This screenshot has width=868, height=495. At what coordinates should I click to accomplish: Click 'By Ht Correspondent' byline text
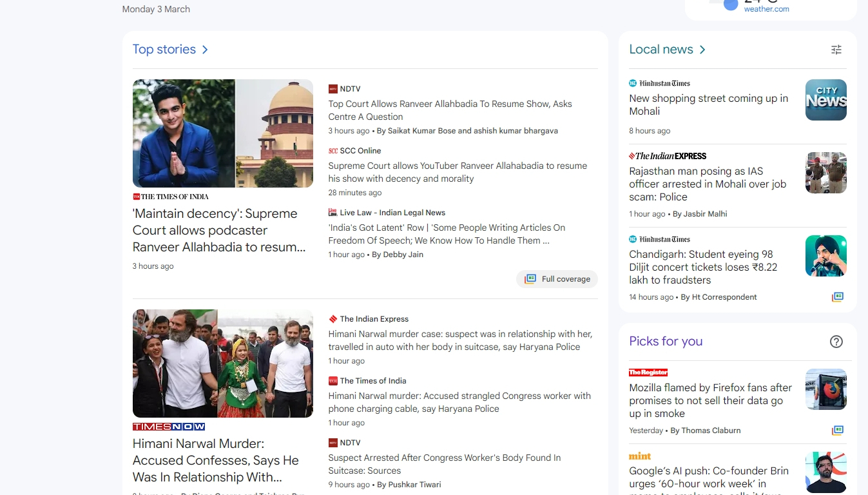[x=719, y=297]
